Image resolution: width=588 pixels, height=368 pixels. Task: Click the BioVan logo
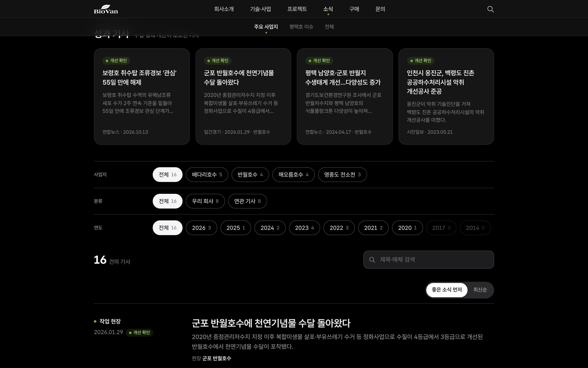[x=106, y=9]
